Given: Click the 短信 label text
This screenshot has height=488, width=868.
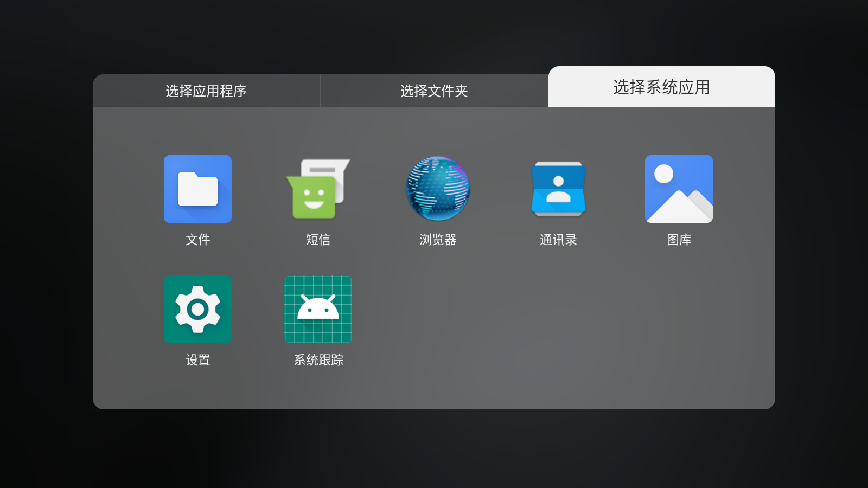Looking at the screenshot, I should click(x=318, y=240).
